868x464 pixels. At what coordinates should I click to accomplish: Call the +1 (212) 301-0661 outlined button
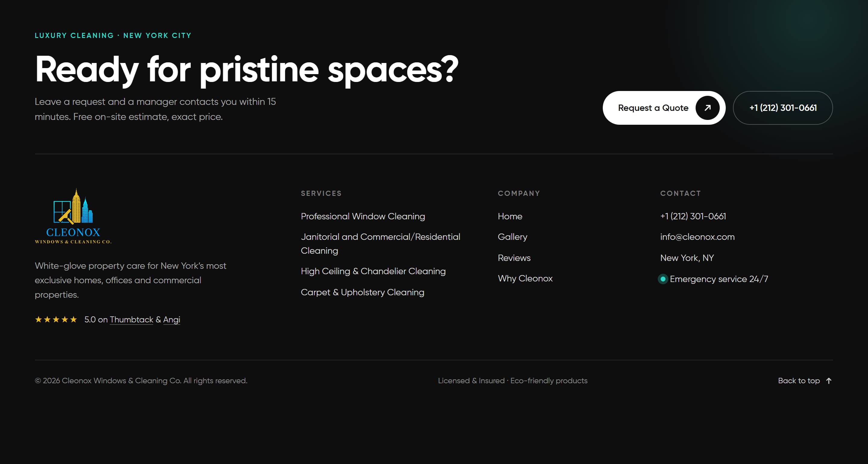click(783, 108)
